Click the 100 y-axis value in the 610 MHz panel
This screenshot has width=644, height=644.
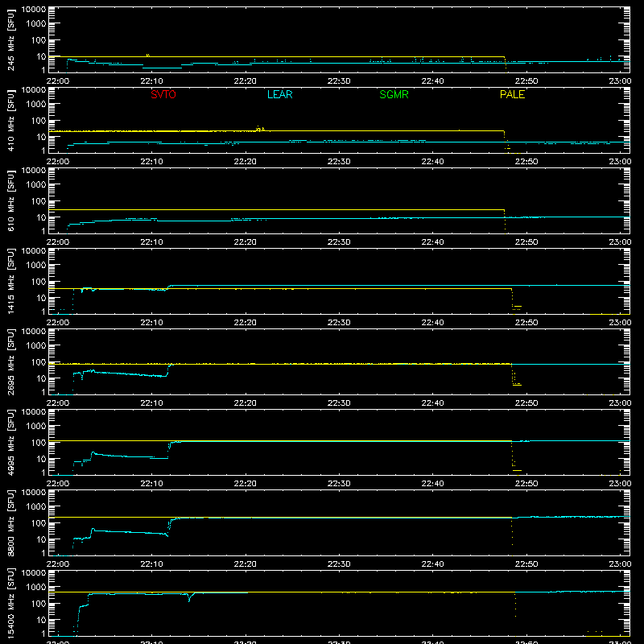[39, 201]
